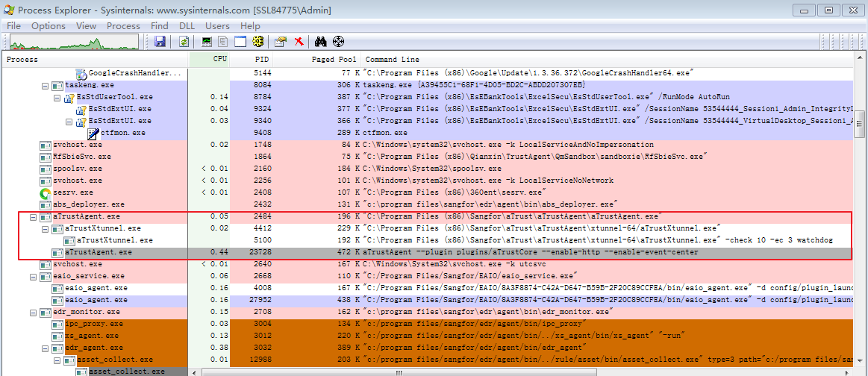This screenshot has height=376, width=868.
Task: Collapse the taskeng.exe tree node
Action: 46,86
